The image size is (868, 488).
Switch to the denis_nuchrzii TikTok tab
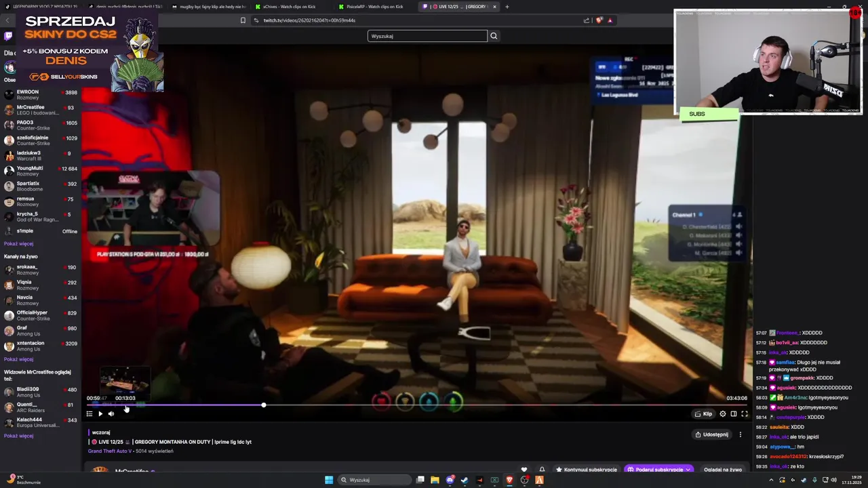pos(125,7)
